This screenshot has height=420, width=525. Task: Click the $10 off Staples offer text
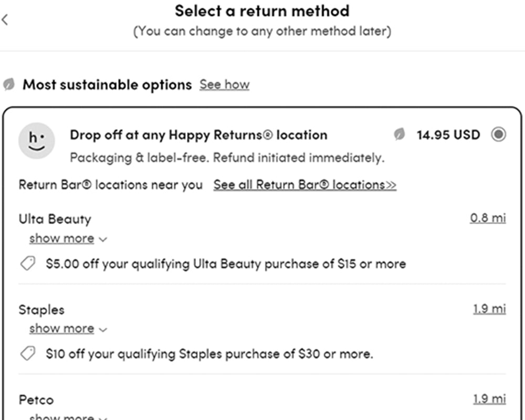[x=209, y=354]
